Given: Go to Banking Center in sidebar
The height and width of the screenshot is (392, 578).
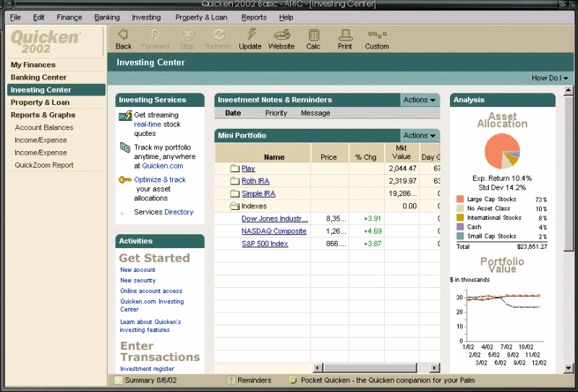Looking at the screenshot, I should (x=39, y=77).
